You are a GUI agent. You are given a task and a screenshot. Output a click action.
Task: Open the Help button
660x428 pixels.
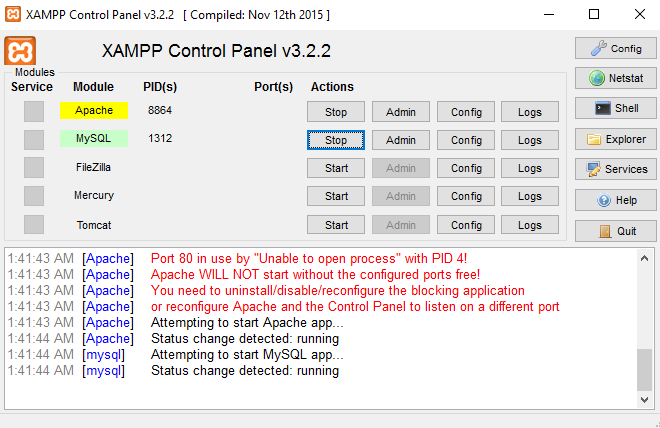point(615,200)
